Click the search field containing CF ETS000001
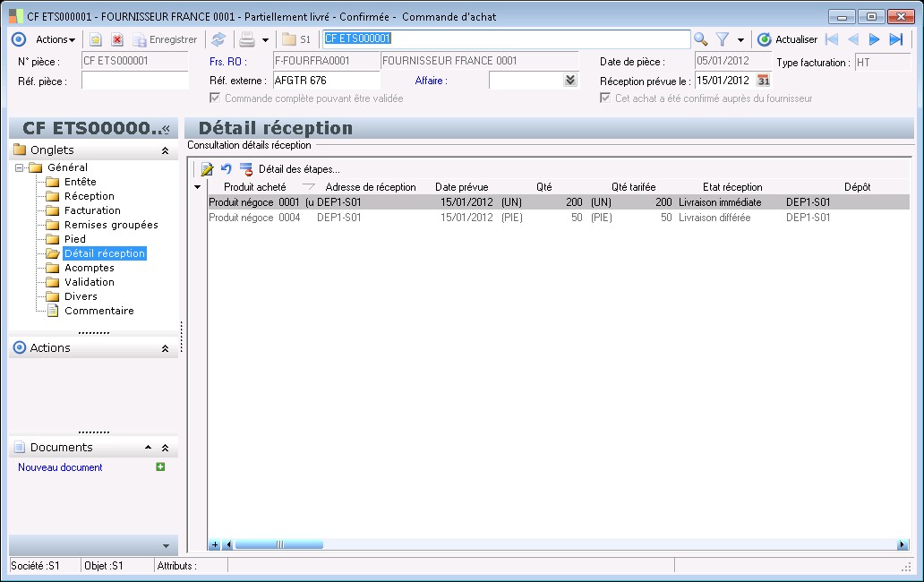This screenshot has height=582, width=924. (x=506, y=39)
